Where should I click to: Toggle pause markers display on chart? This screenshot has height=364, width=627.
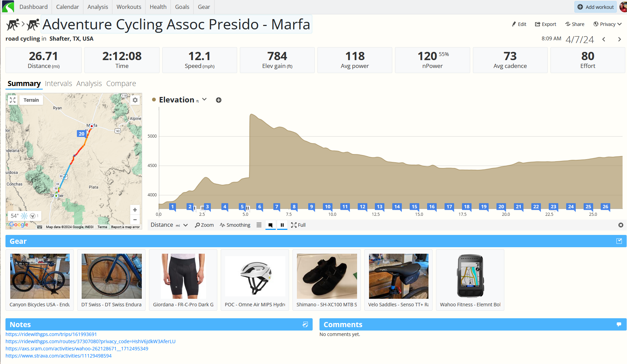click(x=282, y=225)
